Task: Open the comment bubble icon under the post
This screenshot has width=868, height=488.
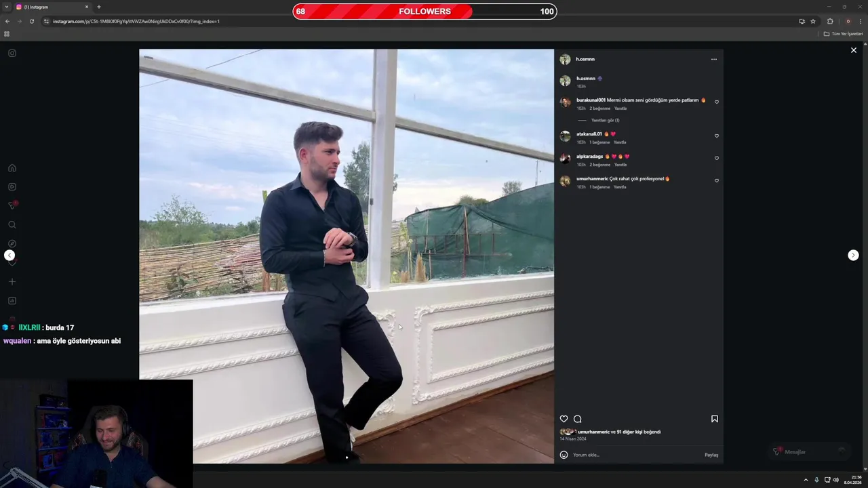Action: tap(578, 419)
